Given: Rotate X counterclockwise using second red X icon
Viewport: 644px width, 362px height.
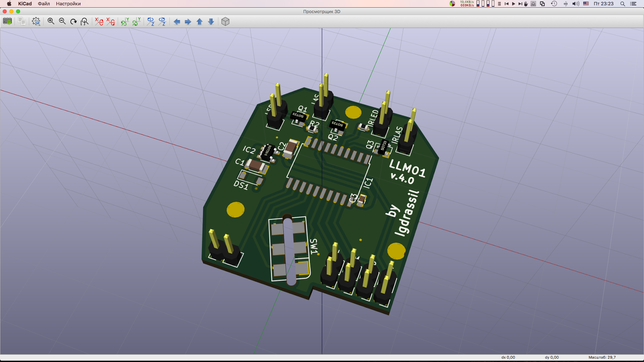Looking at the screenshot, I should pyautogui.click(x=111, y=21).
